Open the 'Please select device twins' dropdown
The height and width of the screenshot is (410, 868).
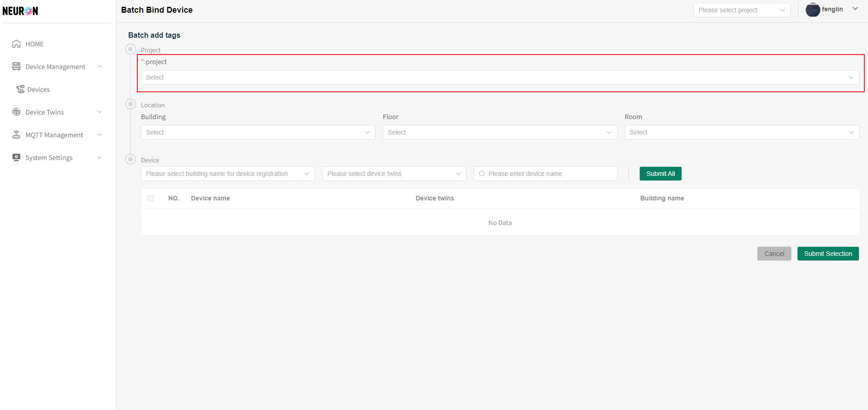pos(394,174)
